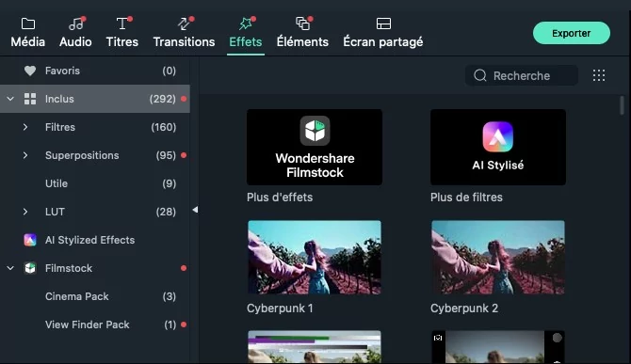Screen dimensions: 631x364
Task: Click the Plus d'effets label
Action: 280,198
